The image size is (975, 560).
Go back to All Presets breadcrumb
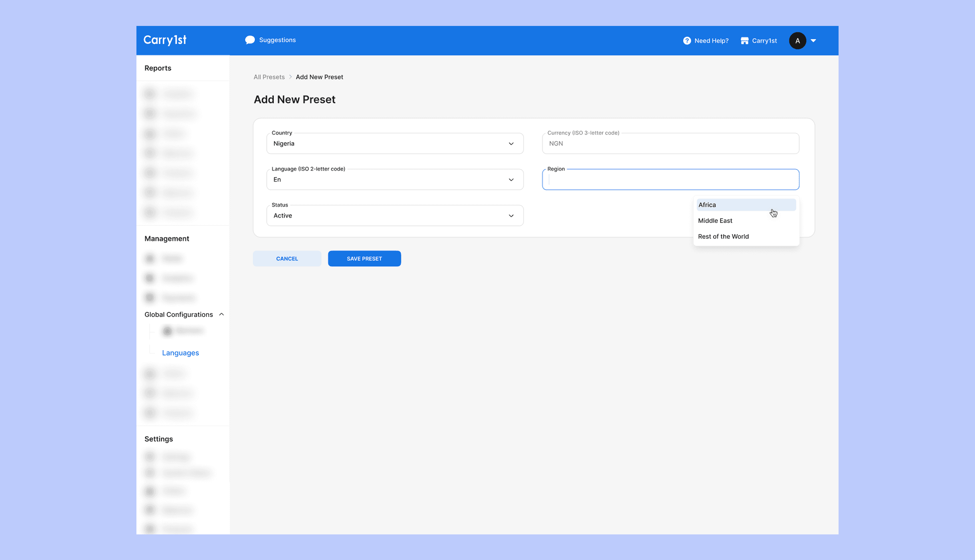pos(269,77)
